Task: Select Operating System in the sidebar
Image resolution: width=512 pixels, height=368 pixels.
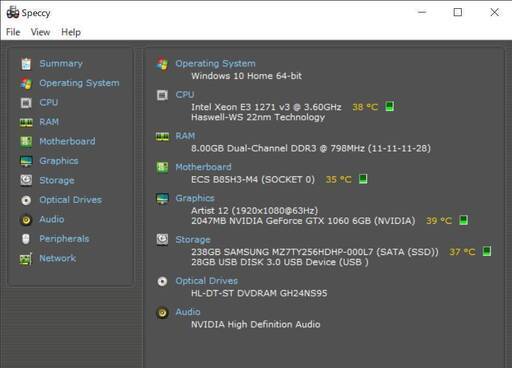Action: pos(79,83)
